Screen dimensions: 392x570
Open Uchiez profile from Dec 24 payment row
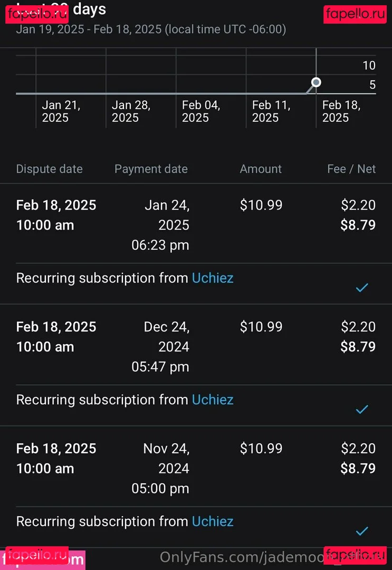pyautogui.click(x=213, y=400)
